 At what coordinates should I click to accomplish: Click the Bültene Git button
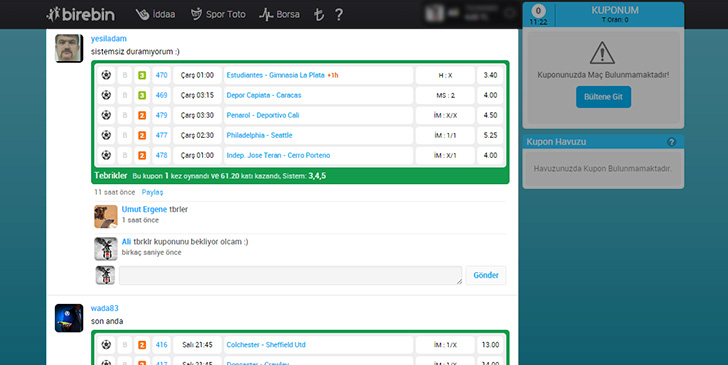point(603,97)
